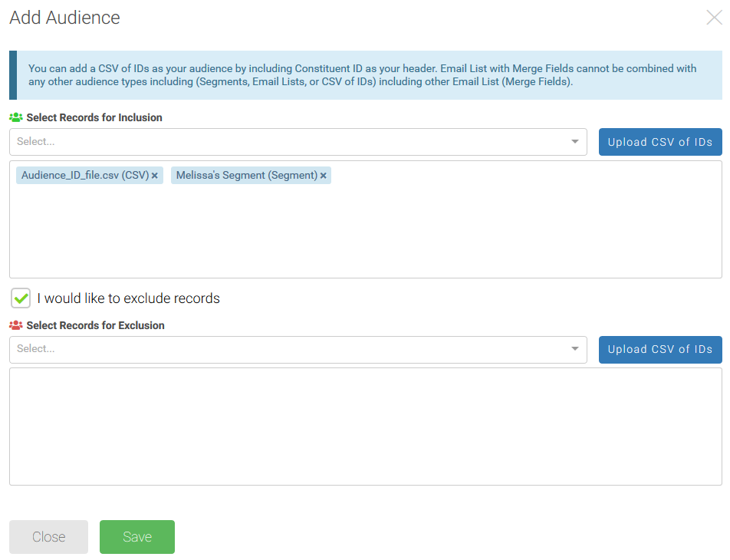Click the informational banner about CSV of IDs
This screenshot has height=560, width=730.
365,74
